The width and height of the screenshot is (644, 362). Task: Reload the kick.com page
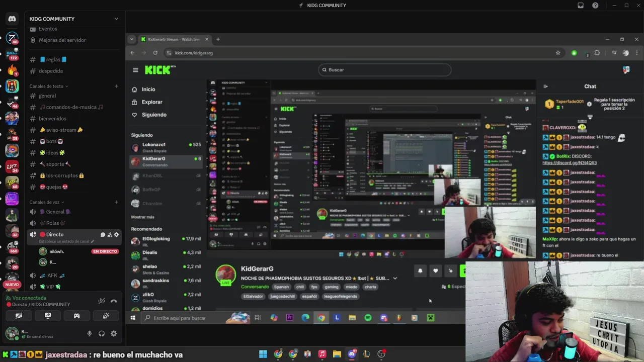(155, 53)
